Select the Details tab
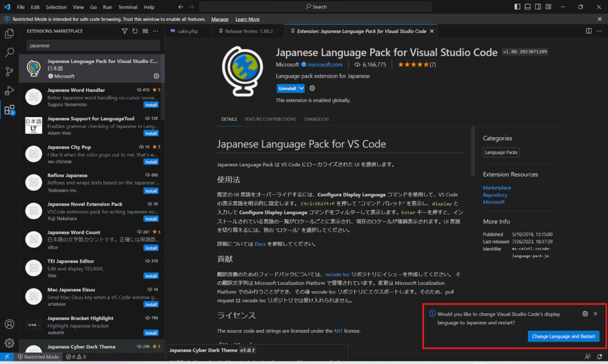Screen dimensions: 608x364 tap(229, 119)
